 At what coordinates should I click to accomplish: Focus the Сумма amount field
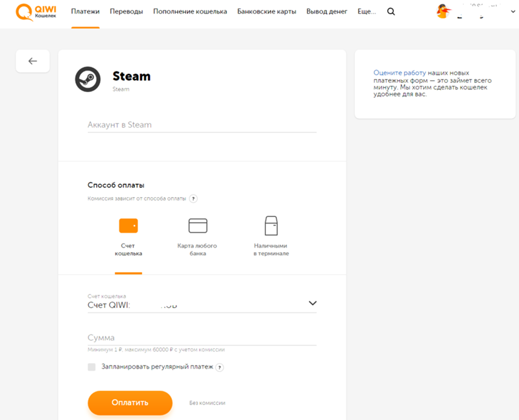click(202, 338)
